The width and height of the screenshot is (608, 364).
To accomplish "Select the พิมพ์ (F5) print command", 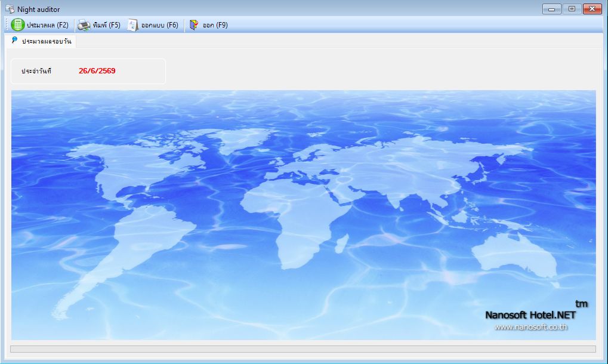I will [99, 25].
